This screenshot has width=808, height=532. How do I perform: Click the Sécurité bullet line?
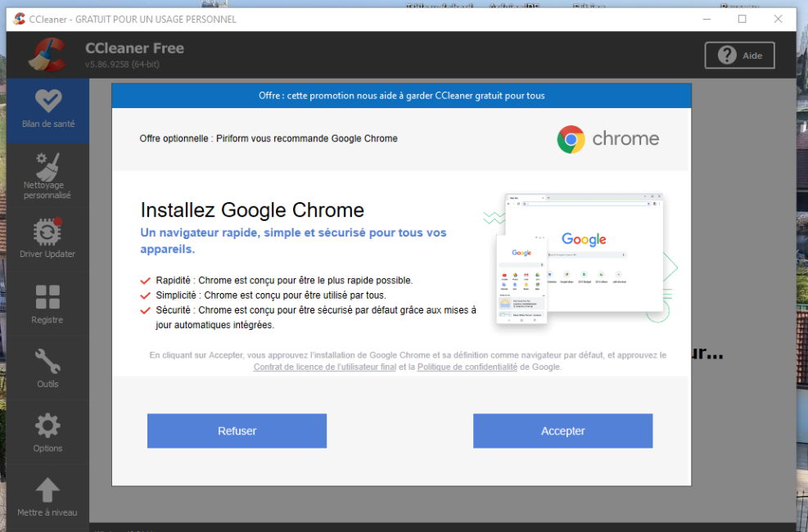308,318
